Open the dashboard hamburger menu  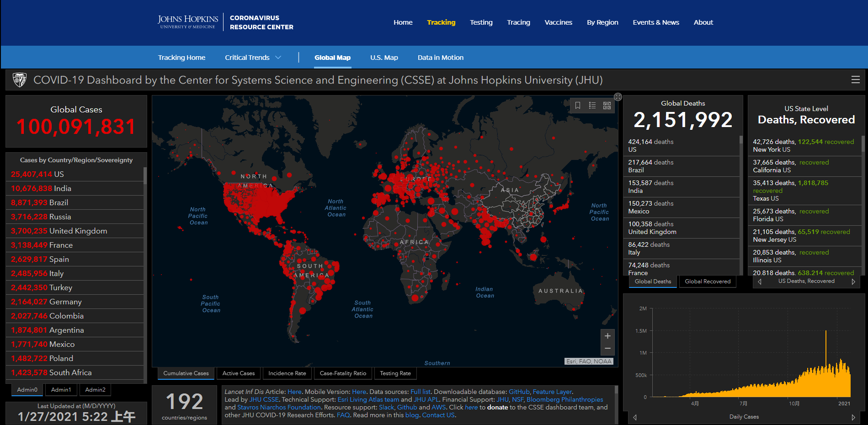(855, 80)
